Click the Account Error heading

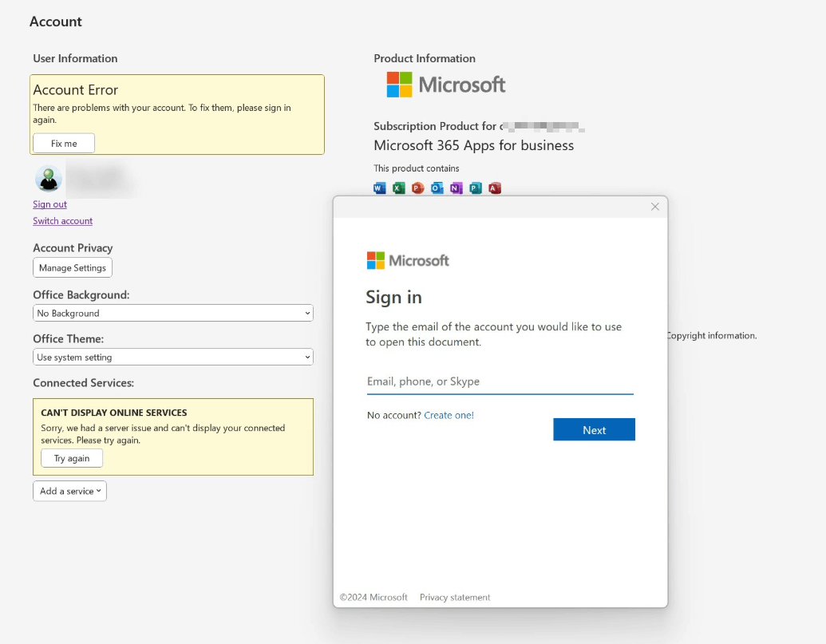point(75,90)
